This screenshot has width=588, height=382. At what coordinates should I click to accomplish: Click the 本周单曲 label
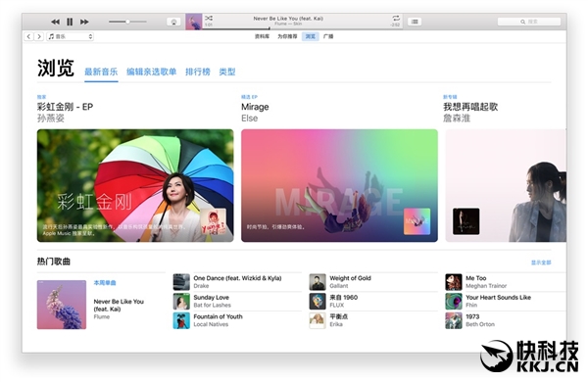coord(105,283)
